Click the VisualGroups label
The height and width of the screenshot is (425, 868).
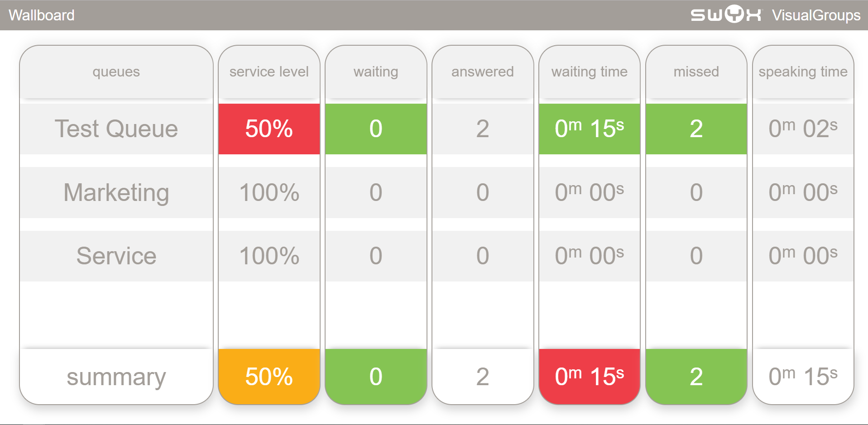pos(816,15)
